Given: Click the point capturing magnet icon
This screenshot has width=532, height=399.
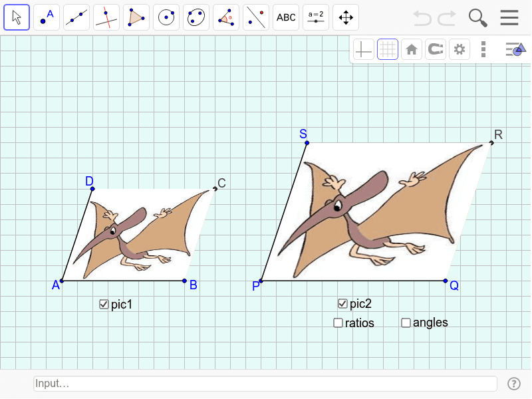Looking at the screenshot, I should pos(436,49).
